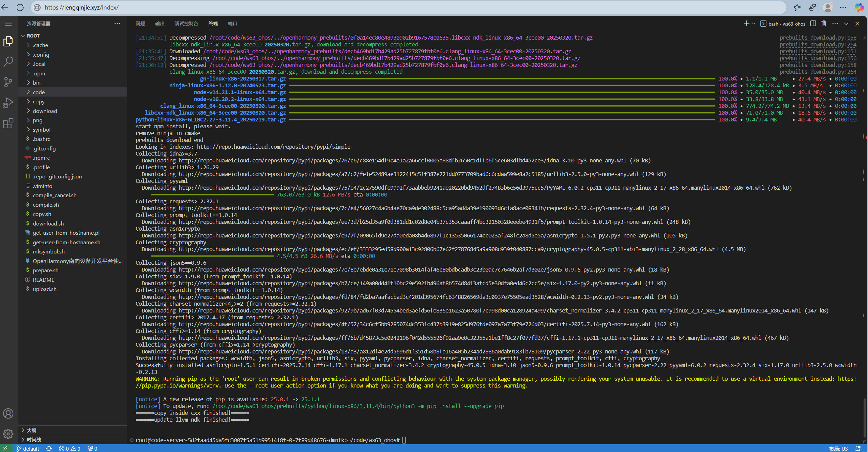The height and width of the screenshot is (452, 868).
Task: Open the terminal launch profile dropdown
Action: [x=753, y=23]
